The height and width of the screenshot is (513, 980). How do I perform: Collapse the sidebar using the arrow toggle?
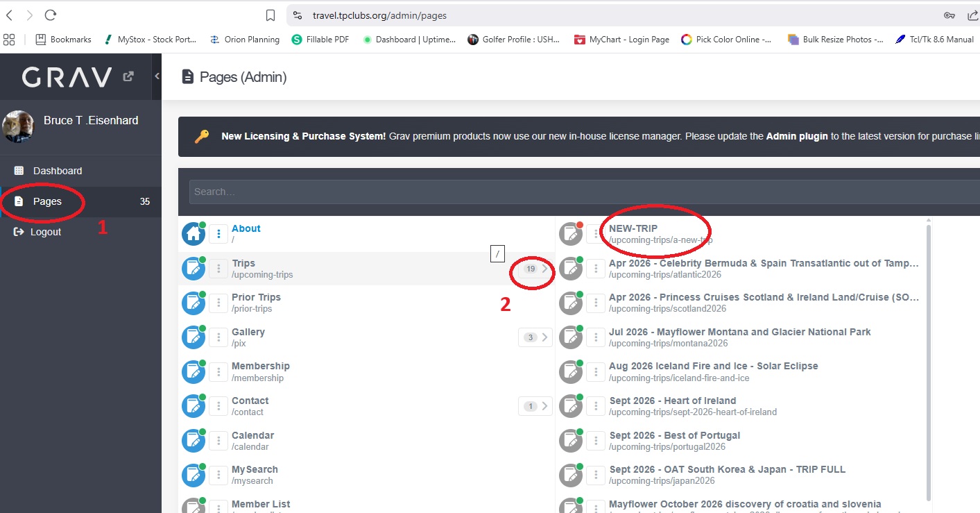(x=157, y=76)
